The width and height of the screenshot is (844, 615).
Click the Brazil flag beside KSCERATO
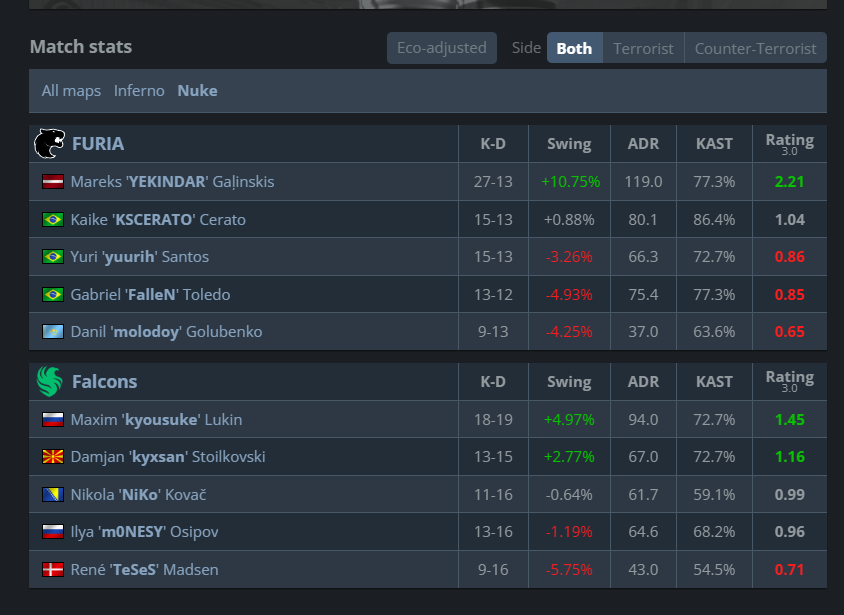coord(53,220)
